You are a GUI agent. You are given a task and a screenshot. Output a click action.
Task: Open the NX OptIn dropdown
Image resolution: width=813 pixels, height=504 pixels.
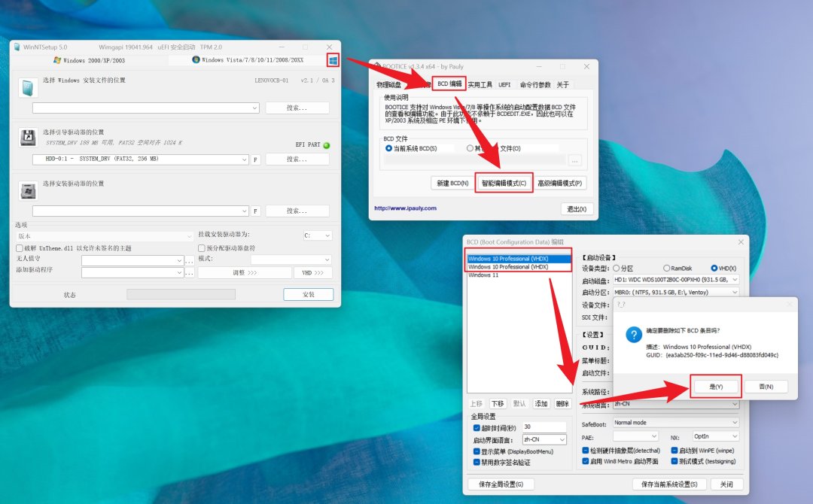click(716, 436)
